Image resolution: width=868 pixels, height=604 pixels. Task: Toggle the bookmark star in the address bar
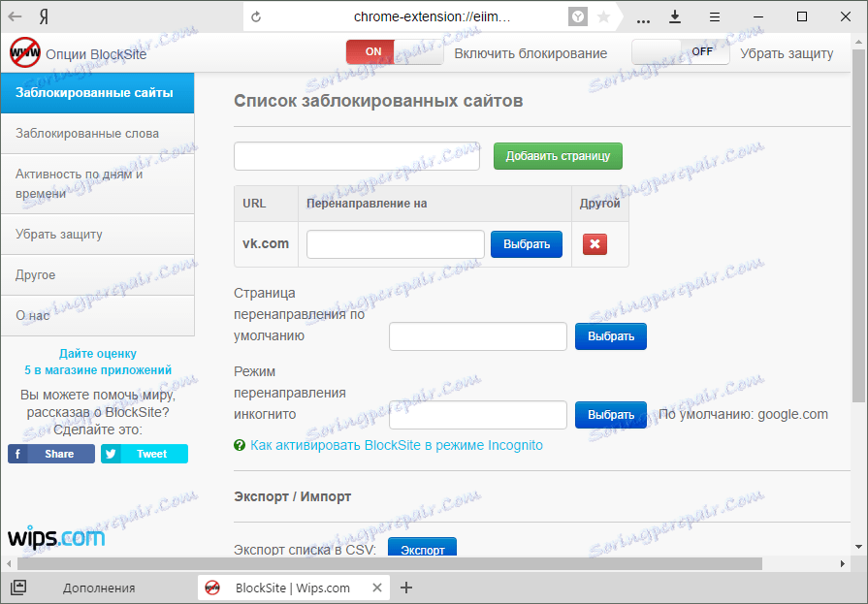pyautogui.click(x=601, y=16)
